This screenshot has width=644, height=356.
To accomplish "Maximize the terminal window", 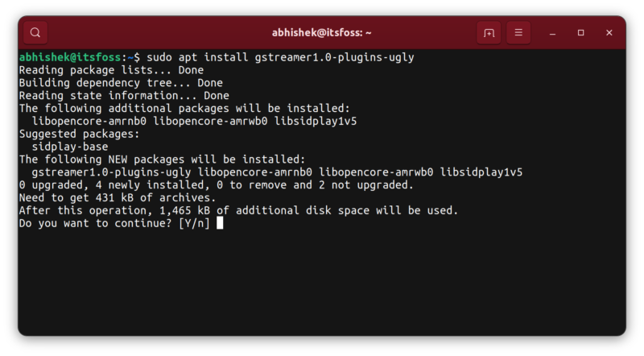I will point(580,33).
